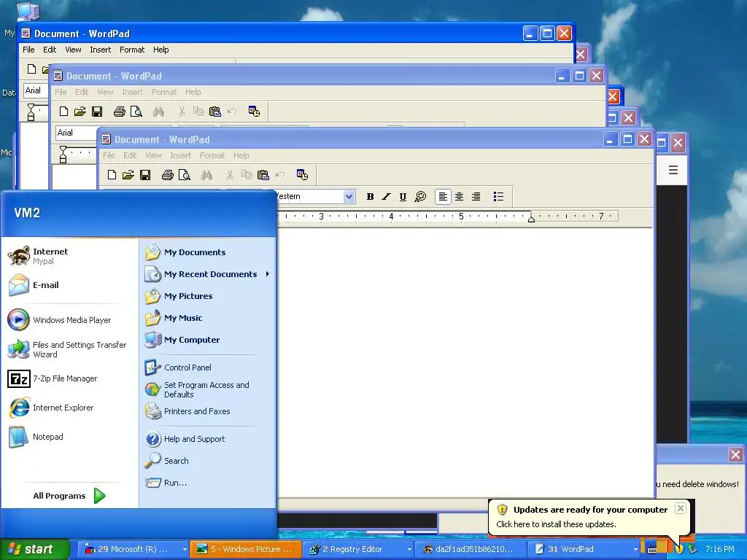Viewport: 747px width, 560px height.
Task: Click New document icon in front WordPad
Action: (x=112, y=175)
